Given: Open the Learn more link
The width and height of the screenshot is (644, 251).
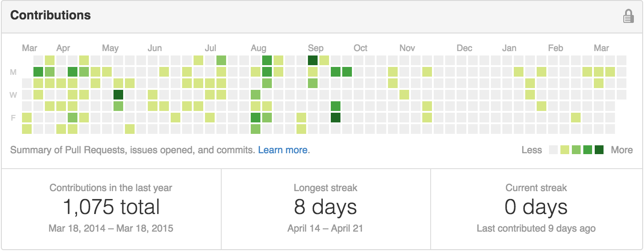Looking at the screenshot, I should coord(282,150).
